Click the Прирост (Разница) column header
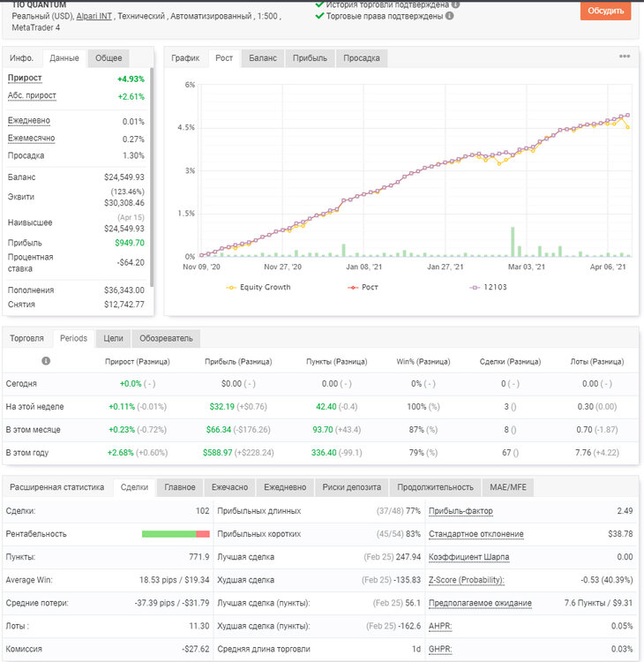This screenshot has width=644, height=662. pos(137,362)
